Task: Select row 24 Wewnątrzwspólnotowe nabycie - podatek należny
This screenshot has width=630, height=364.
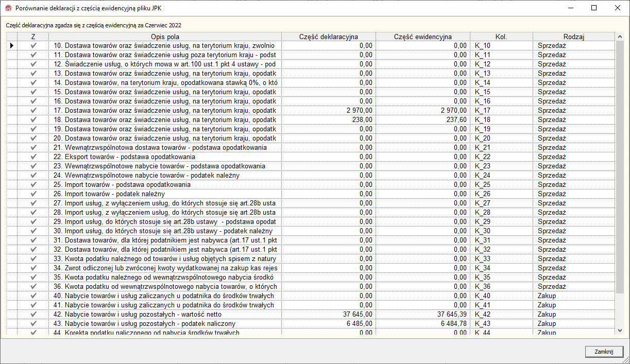Action: (165, 176)
